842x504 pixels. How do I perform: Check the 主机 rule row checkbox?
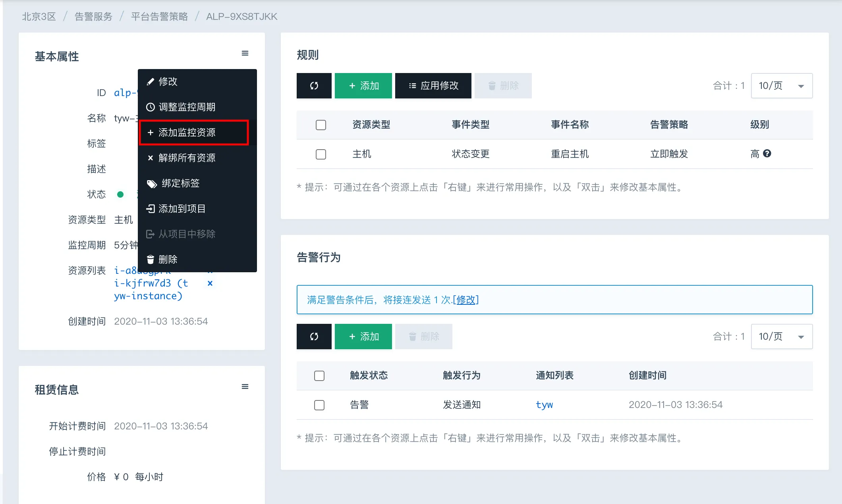click(321, 154)
